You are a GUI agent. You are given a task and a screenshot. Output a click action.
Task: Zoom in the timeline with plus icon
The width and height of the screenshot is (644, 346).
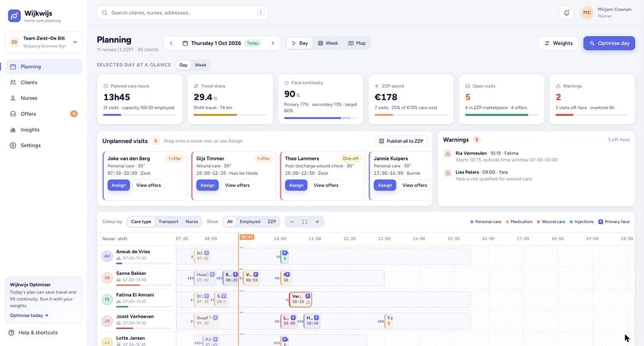click(x=317, y=221)
